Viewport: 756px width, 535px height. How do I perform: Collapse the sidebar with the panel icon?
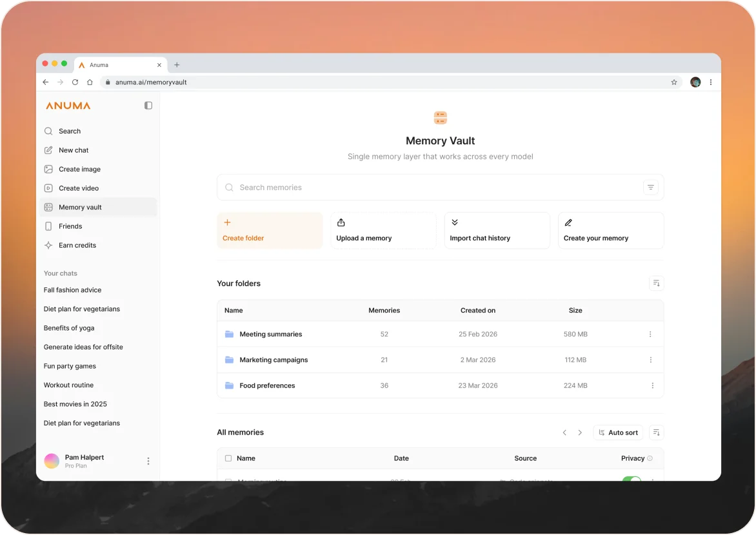point(148,106)
